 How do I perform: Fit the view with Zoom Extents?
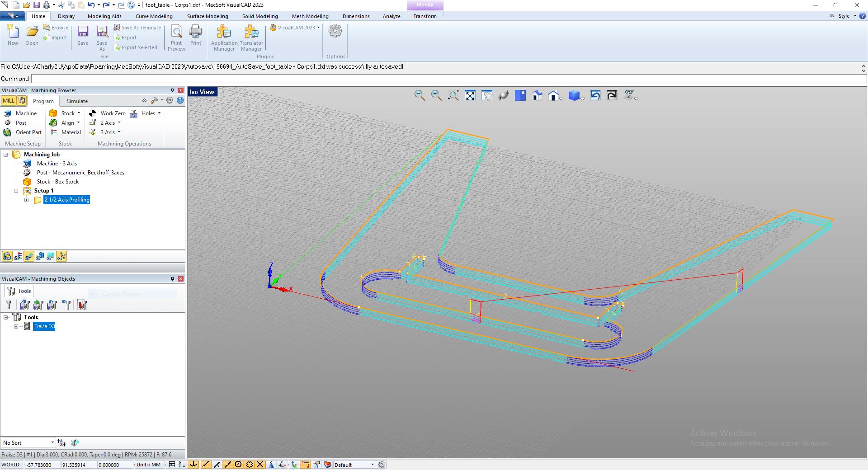pos(470,95)
